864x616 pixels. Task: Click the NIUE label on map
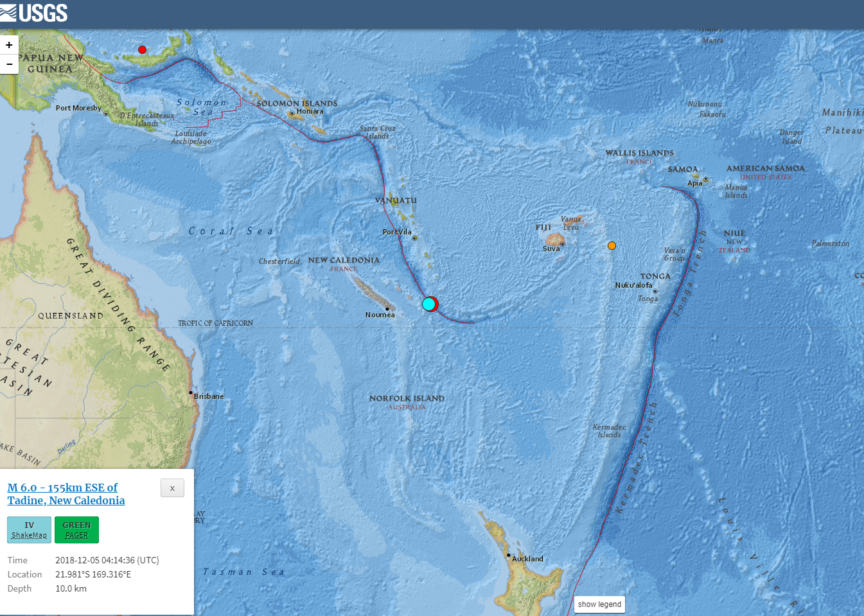(x=734, y=233)
